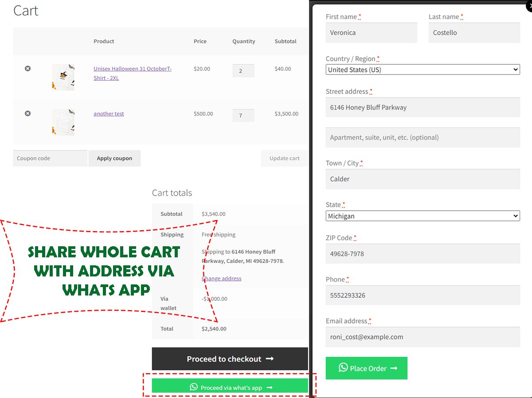The image size is (532, 398).
Task: Click the Product column header
Action: [104, 41]
